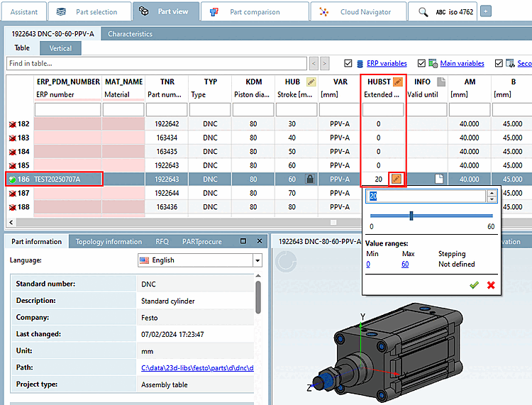Viewport: 532px width, 405px height.
Task: Click the add new tab plus icon
Action: 485,11
